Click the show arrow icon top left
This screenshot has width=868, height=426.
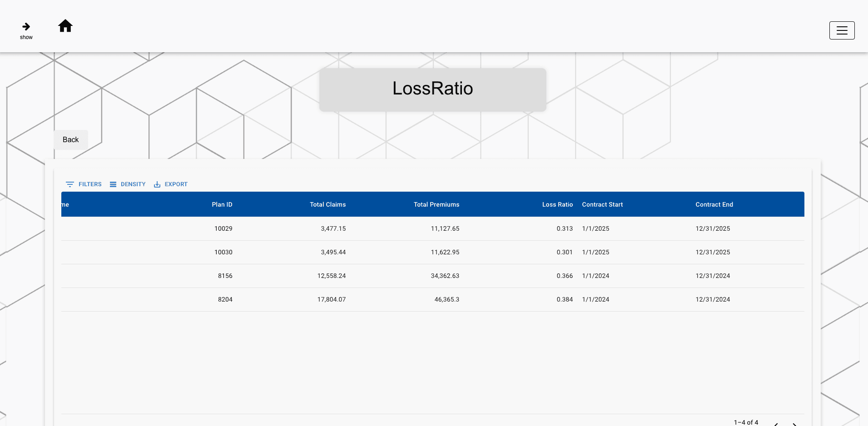click(26, 26)
